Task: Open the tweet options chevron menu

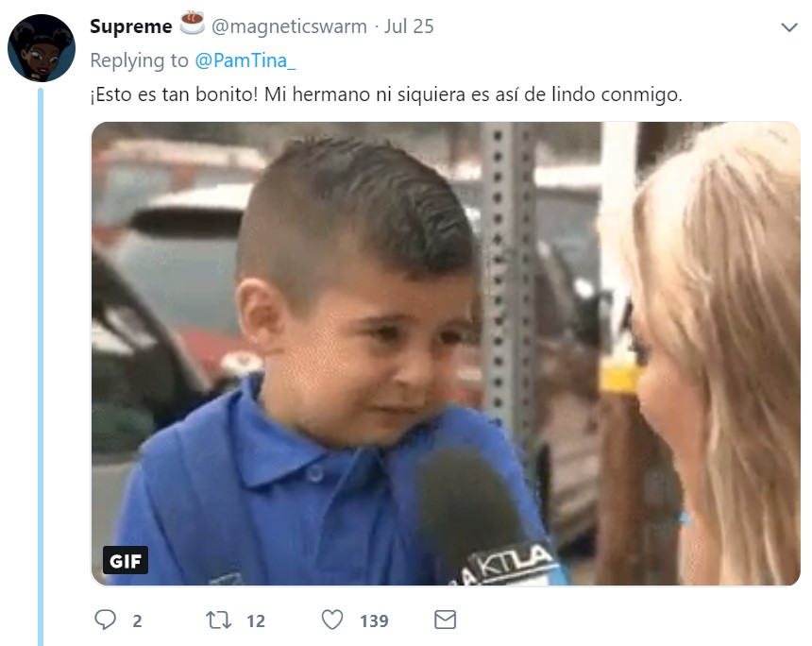Action: coord(789,27)
